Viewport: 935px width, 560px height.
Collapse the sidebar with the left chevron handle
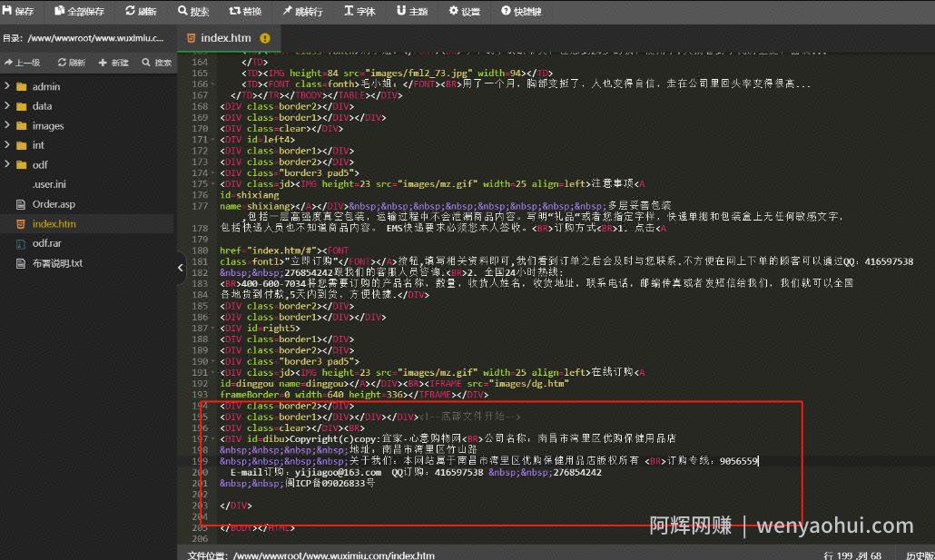(181, 268)
